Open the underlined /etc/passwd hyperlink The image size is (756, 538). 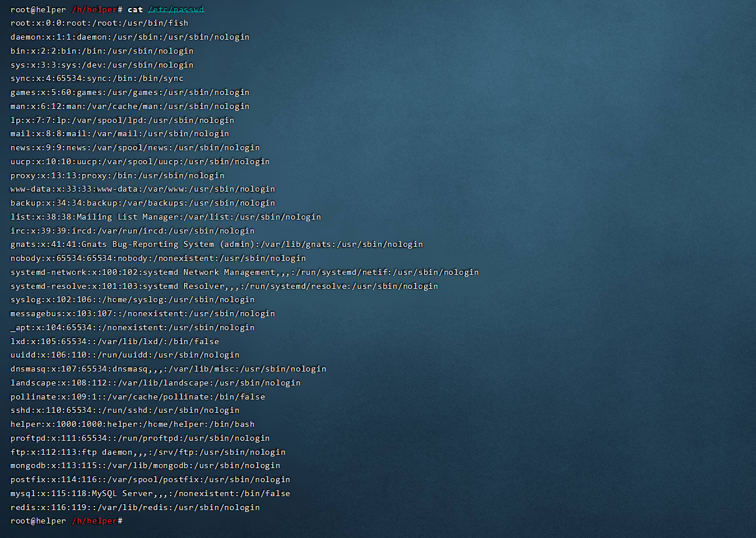(x=176, y=9)
